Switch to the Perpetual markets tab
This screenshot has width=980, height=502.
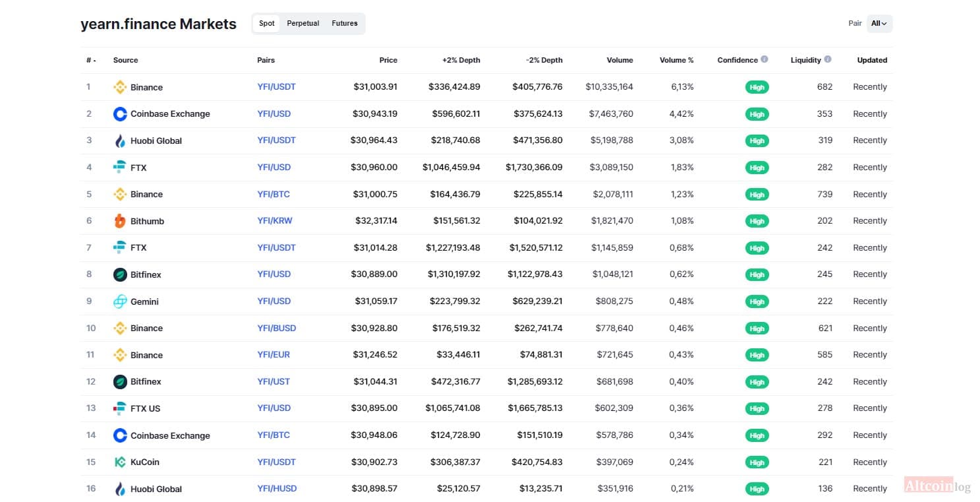tap(303, 24)
